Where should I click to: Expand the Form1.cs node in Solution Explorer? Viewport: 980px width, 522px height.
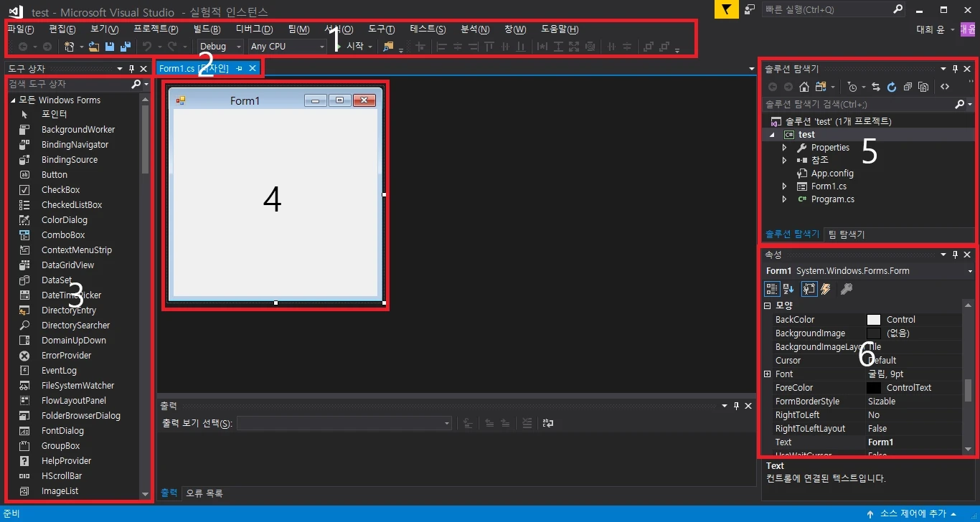coord(784,186)
